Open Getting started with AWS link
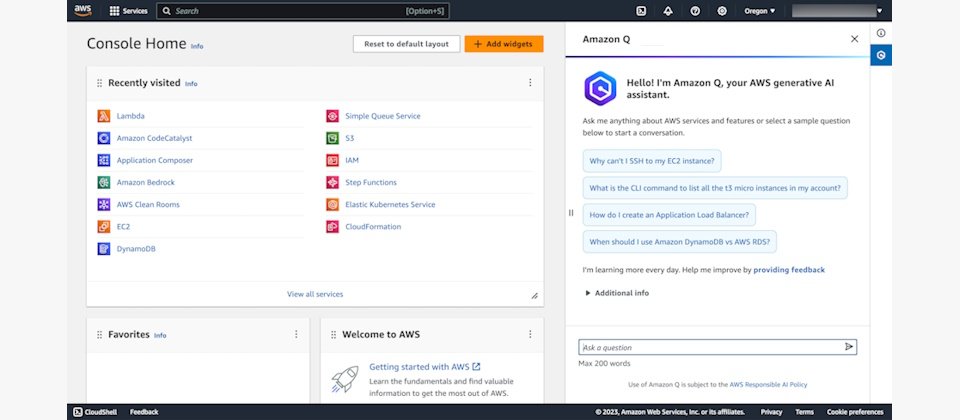960x420 pixels. (424, 367)
